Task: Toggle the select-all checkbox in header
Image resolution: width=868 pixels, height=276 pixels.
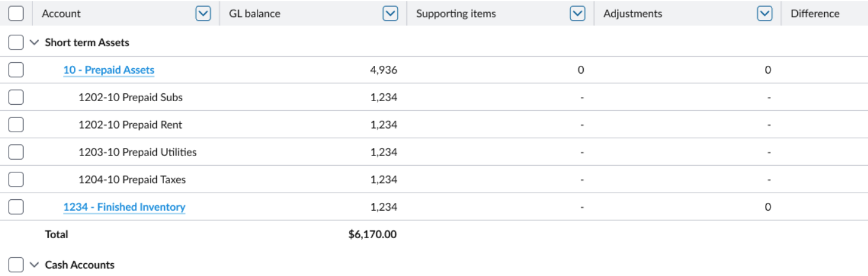Action: (x=16, y=13)
